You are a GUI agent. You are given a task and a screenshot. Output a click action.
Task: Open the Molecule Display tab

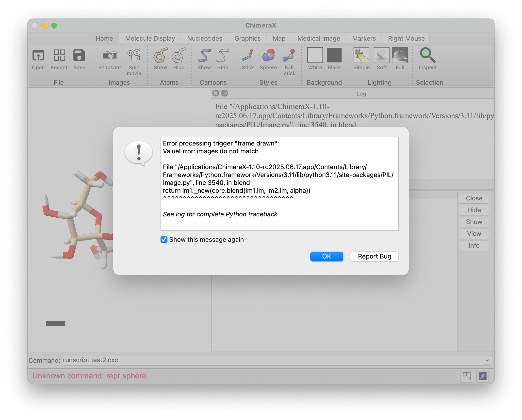(x=150, y=38)
